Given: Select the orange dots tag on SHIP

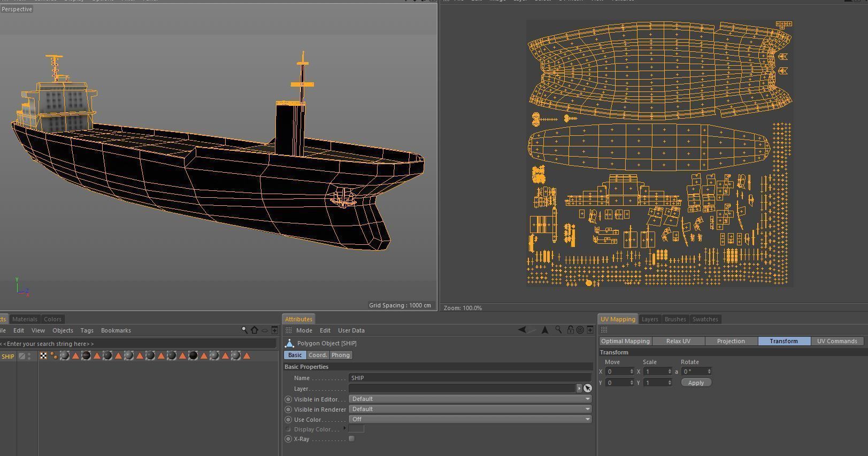Looking at the screenshot, I should pos(54,355).
